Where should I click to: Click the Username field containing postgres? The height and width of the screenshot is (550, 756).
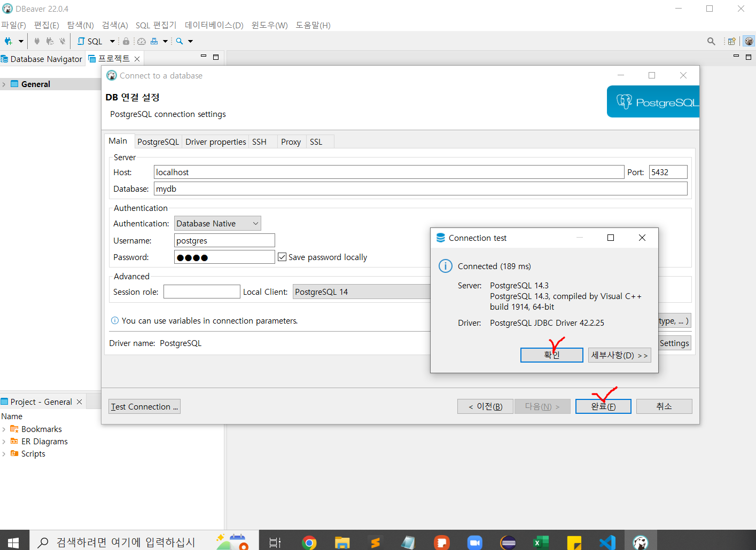point(224,240)
